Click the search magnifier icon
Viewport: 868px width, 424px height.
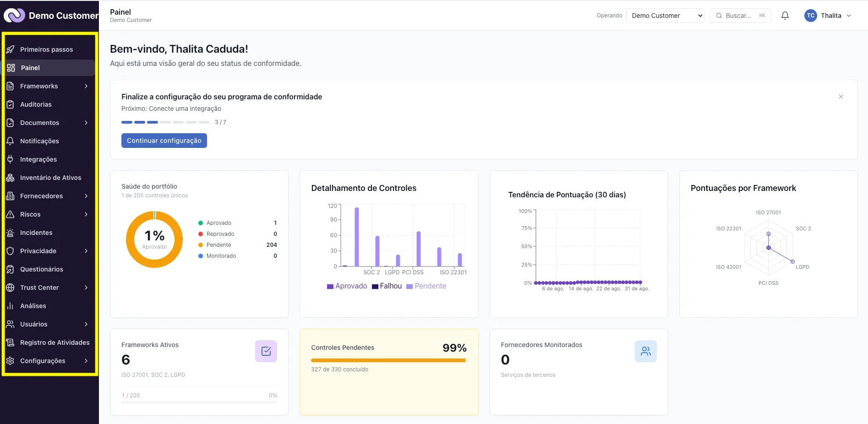[719, 16]
